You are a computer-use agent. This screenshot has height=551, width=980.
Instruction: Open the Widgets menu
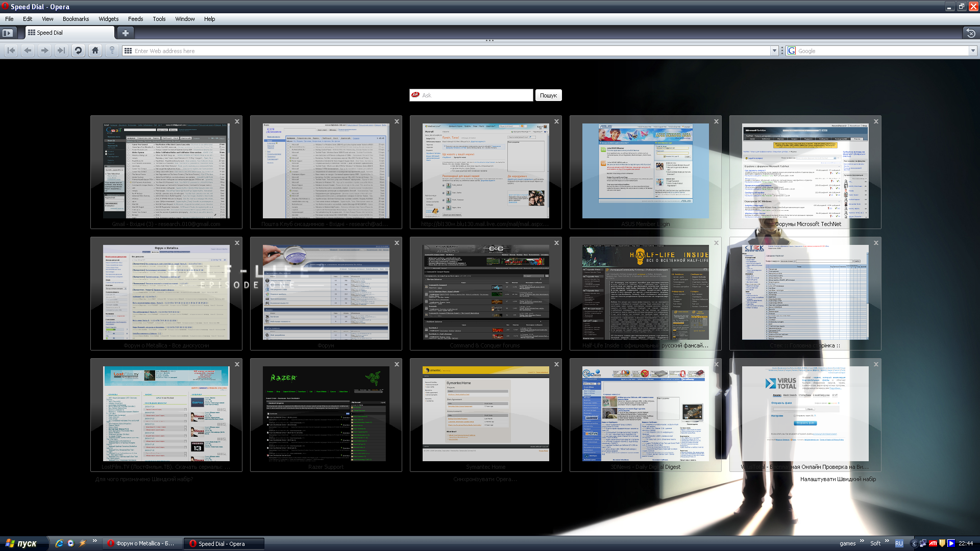pos(108,19)
